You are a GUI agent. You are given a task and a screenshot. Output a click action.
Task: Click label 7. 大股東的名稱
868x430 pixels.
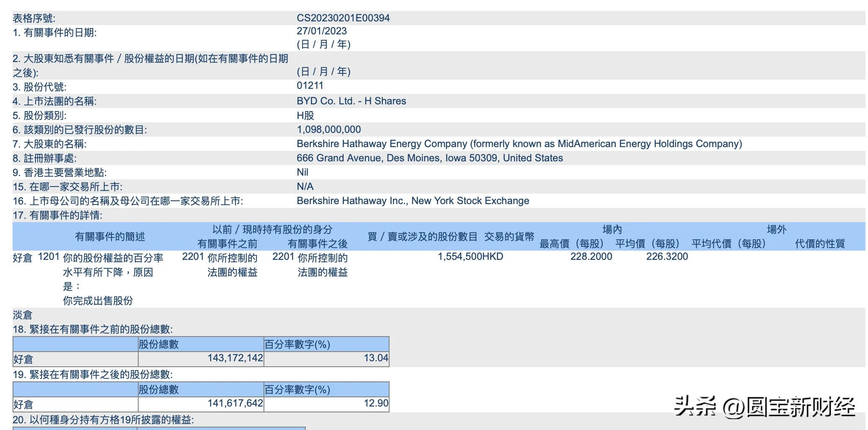coord(49,144)
